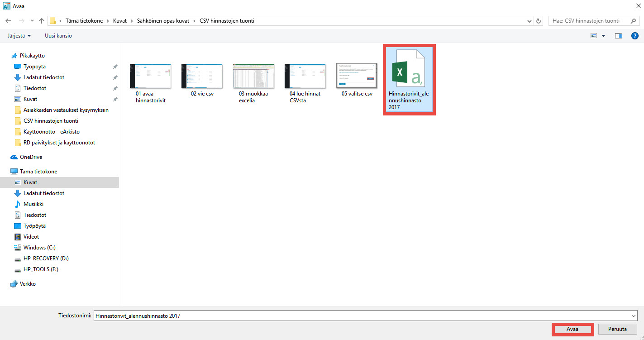Open Tiedostot under Pikakäyttö

pyautogui.click(x=35, y=88)
